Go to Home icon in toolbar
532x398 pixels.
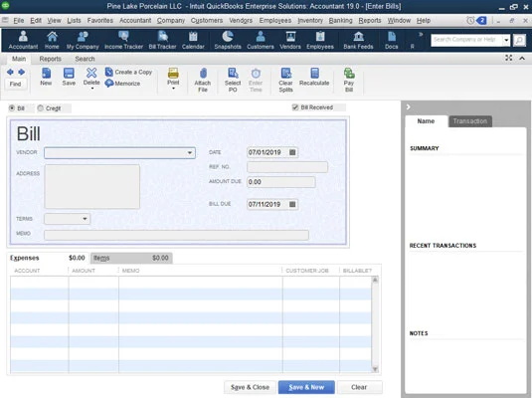(x=52, y=40)
